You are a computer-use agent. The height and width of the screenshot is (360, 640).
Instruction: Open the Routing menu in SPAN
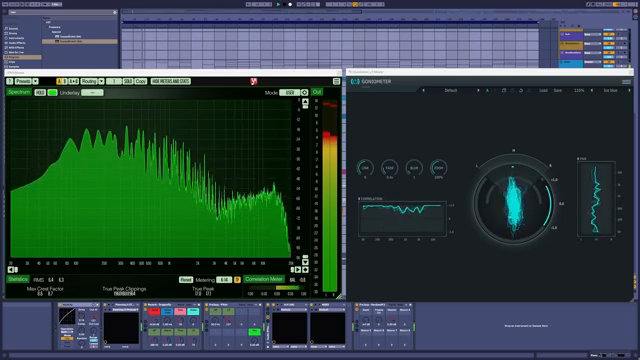[89, 81]
